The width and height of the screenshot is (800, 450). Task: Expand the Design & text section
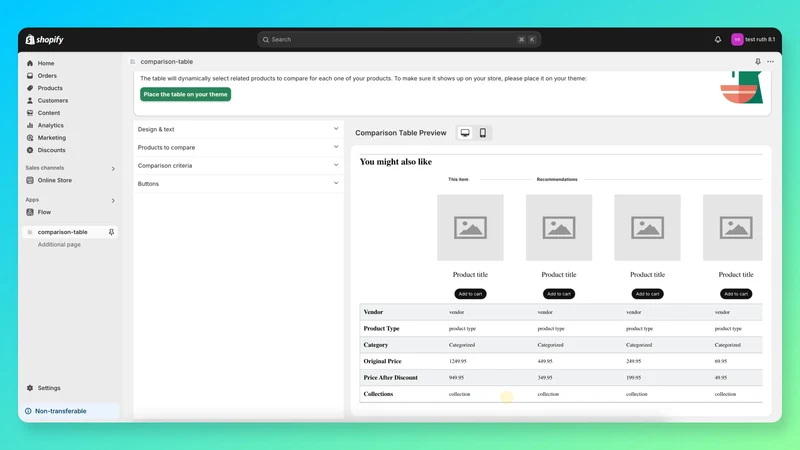pyautogui.click(x=238, y=129)
